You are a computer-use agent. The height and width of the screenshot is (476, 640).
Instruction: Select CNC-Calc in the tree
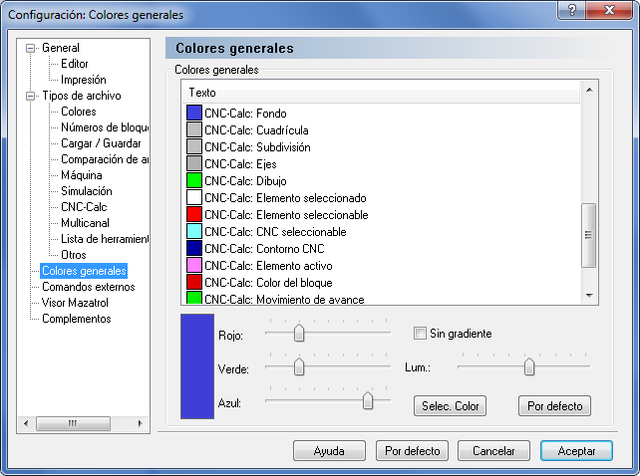[84, 207]
